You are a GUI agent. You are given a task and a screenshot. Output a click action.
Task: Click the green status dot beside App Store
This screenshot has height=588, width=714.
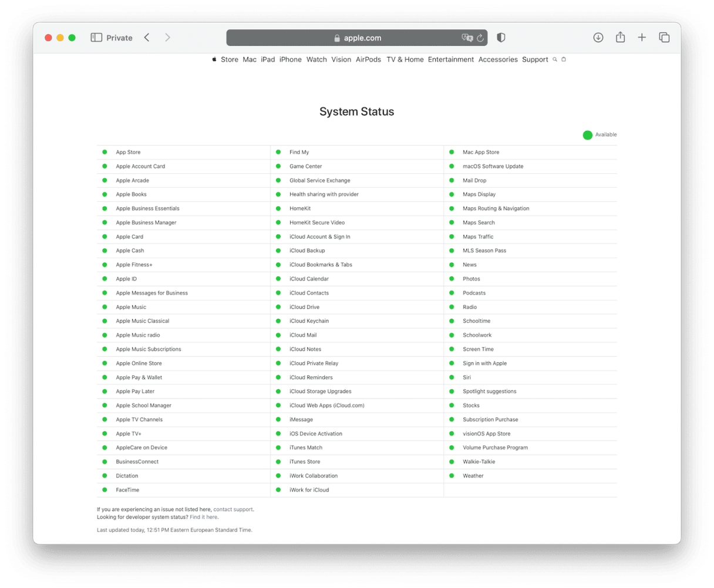click(105, 152)
